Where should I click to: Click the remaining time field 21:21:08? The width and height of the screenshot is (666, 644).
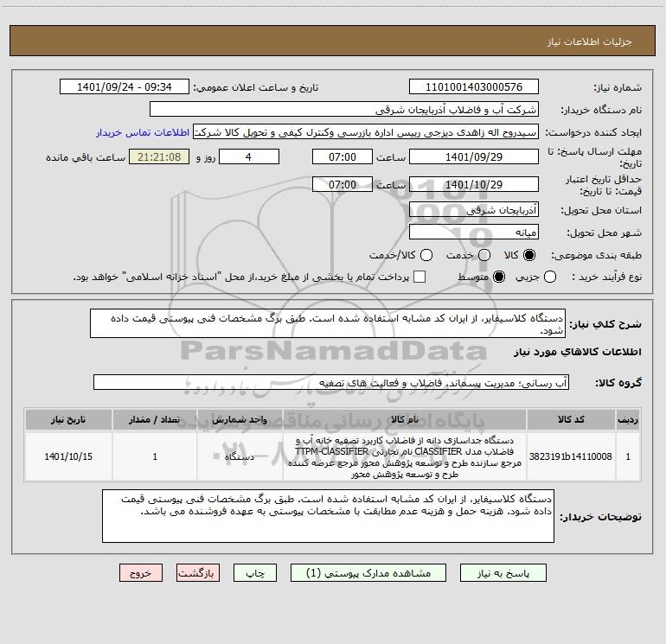tap(159, 156)
